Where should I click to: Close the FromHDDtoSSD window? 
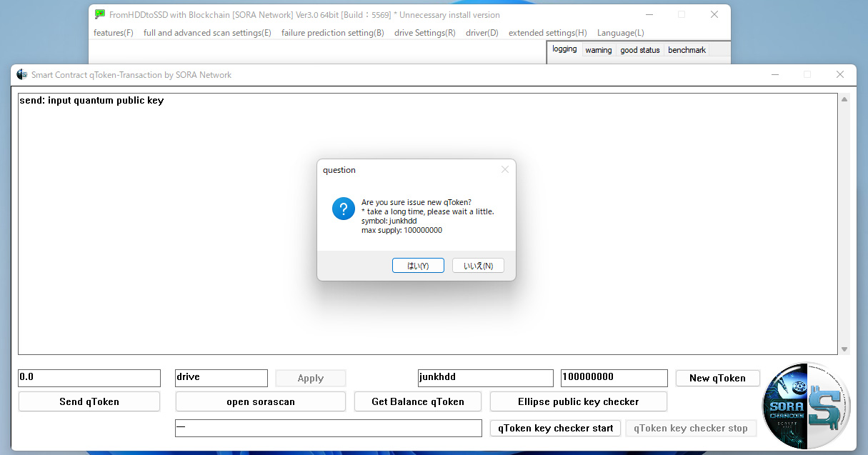point(714,14)
